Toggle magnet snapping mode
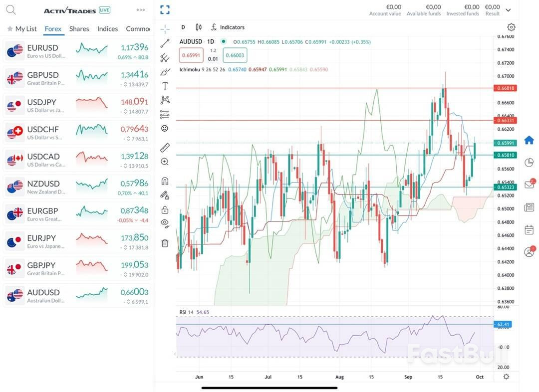The height and width of the screenshot is (392, 539). [165, 181]
